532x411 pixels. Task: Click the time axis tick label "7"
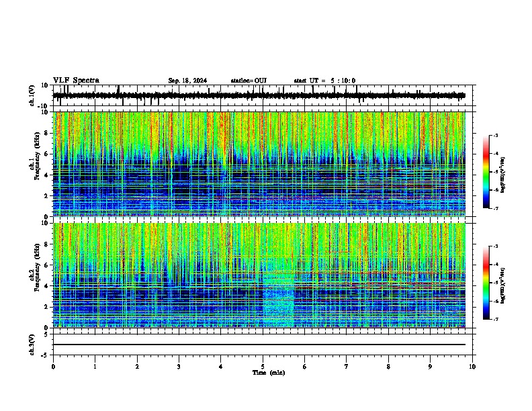click(x=347, y=367)
